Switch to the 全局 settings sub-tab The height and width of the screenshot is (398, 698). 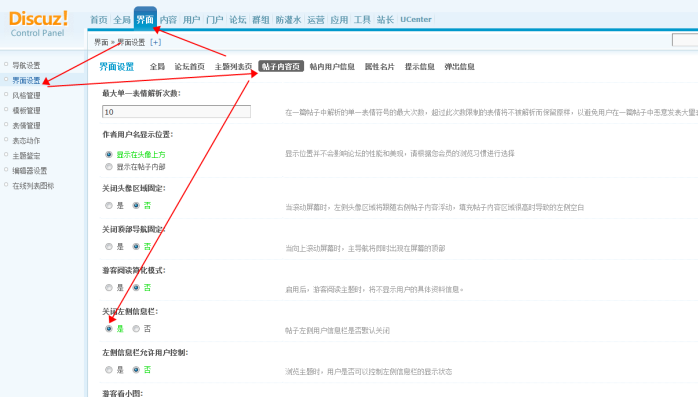tap(157, 67)
